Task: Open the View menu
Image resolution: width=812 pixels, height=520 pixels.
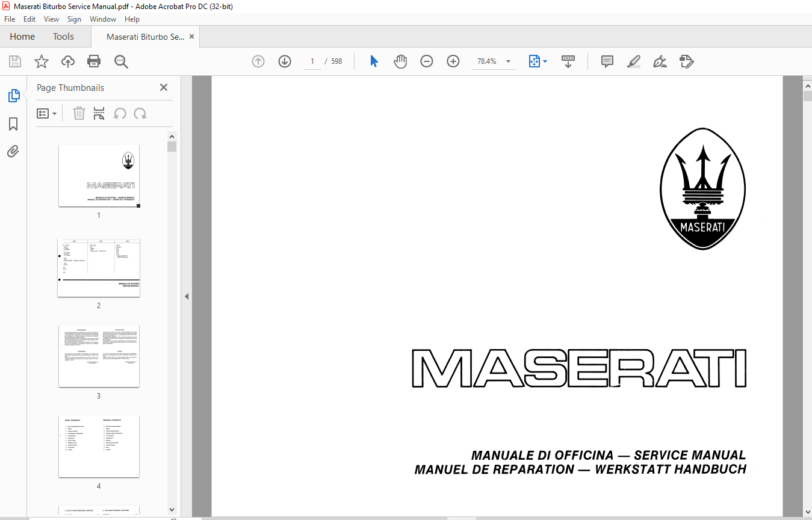Action: click(51, 19)
